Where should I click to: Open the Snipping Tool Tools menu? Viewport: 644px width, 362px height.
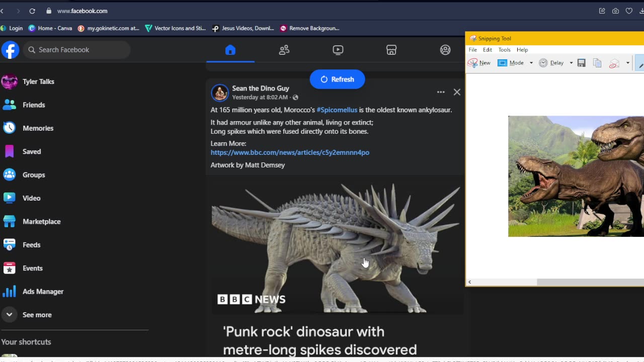click(504, 50)
